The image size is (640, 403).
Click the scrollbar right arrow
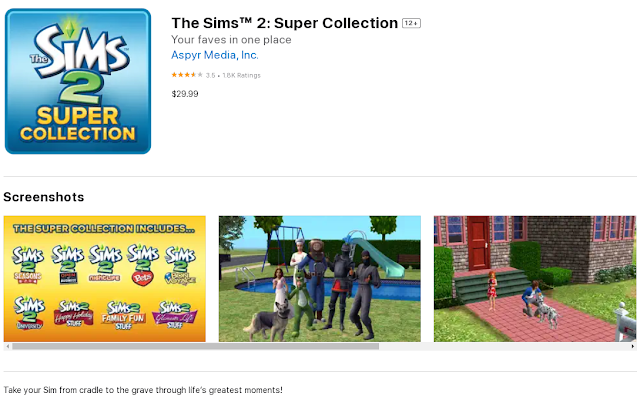coord(633,346)
